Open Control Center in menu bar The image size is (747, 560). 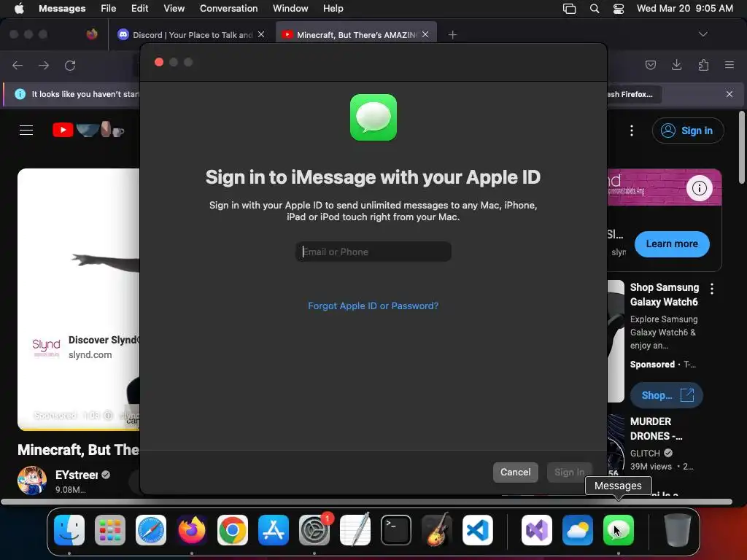(x=619, y=9)
